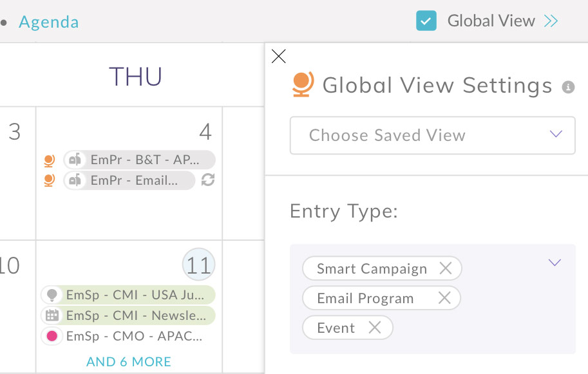Remove the Event entry type tag
This screenshot has width=588, height=374.
(374, 328)
